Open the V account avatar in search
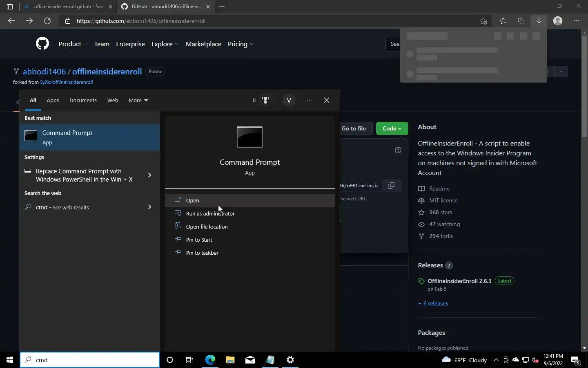The width and height of the screenshot is (588, 368). [x=289, y=100]
